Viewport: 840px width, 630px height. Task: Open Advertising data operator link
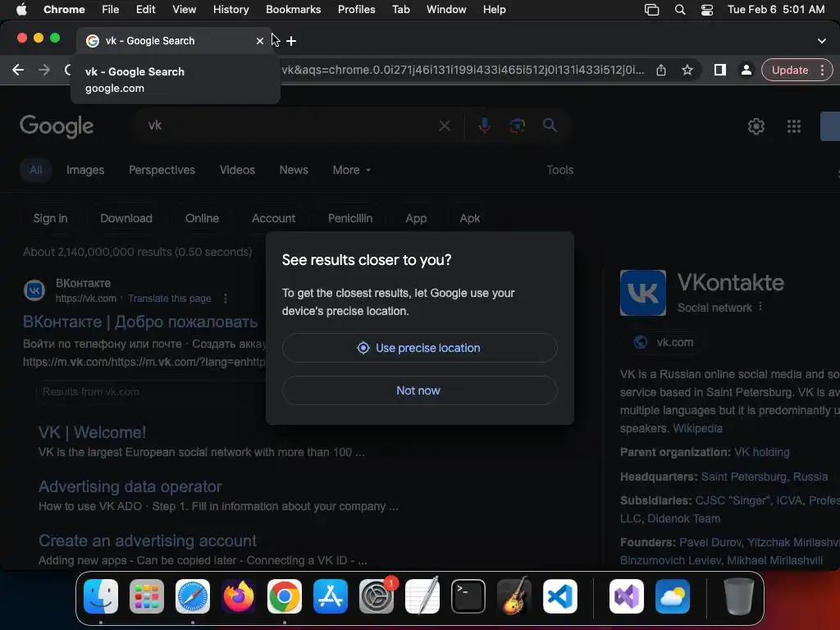click(x=130, y=486)
